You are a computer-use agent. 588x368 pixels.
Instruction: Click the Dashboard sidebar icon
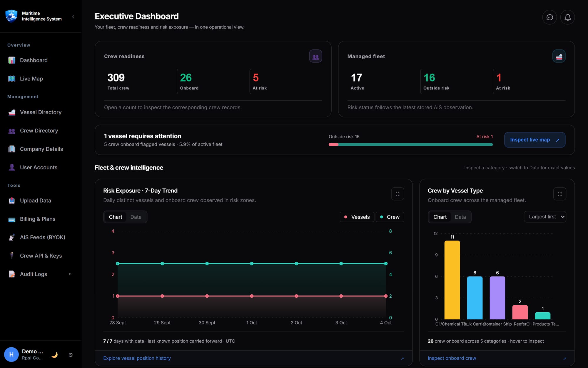pyautogui.click(x=12, y=60)
